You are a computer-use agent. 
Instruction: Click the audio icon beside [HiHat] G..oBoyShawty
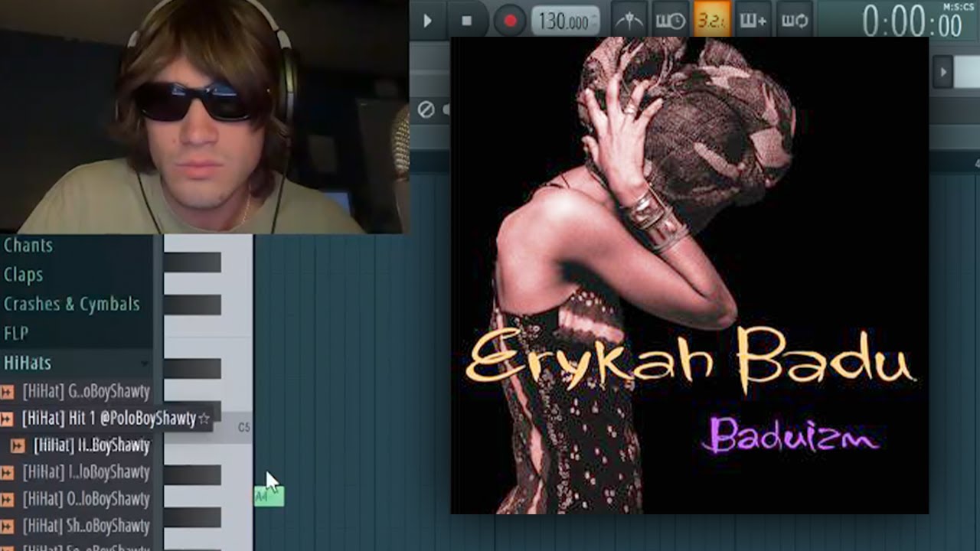(7, 392)
